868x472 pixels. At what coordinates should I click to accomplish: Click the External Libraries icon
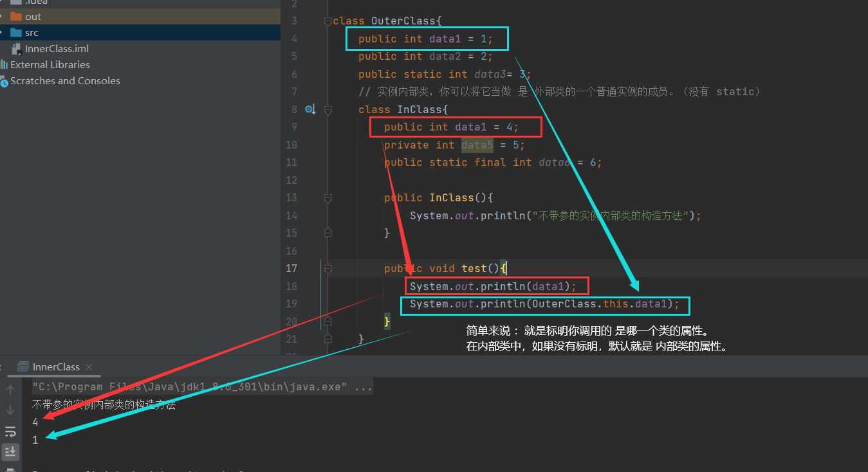tap(5, 65)
